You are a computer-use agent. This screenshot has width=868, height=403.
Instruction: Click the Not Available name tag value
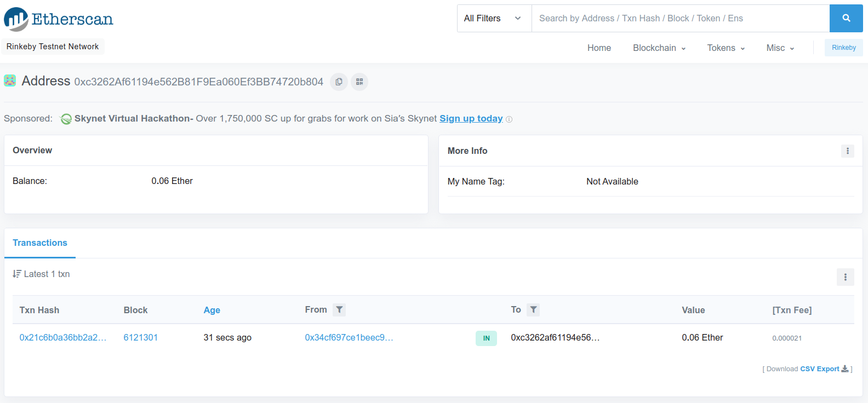pyautogui.click(x=612, y=181)
